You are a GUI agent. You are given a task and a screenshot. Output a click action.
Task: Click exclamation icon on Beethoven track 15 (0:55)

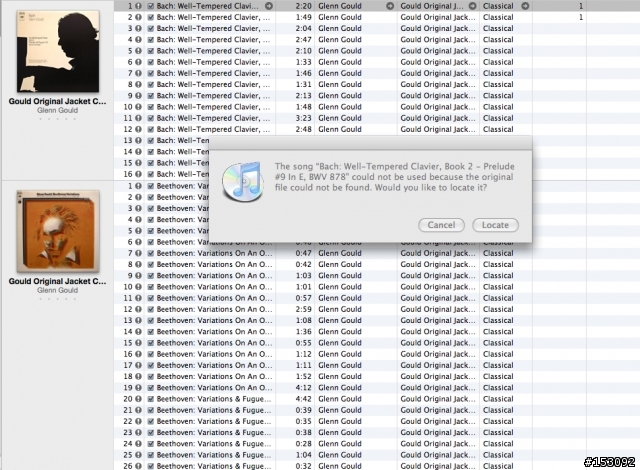click(138, 343)
